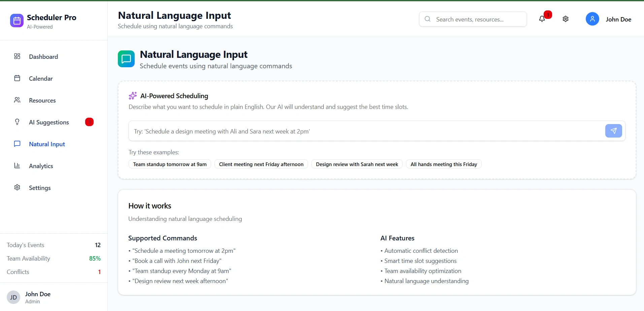Click the blue user avatar icon
The height and width of the screenshot is (311, 644).
pyautogui.click(x=592, y=19)
